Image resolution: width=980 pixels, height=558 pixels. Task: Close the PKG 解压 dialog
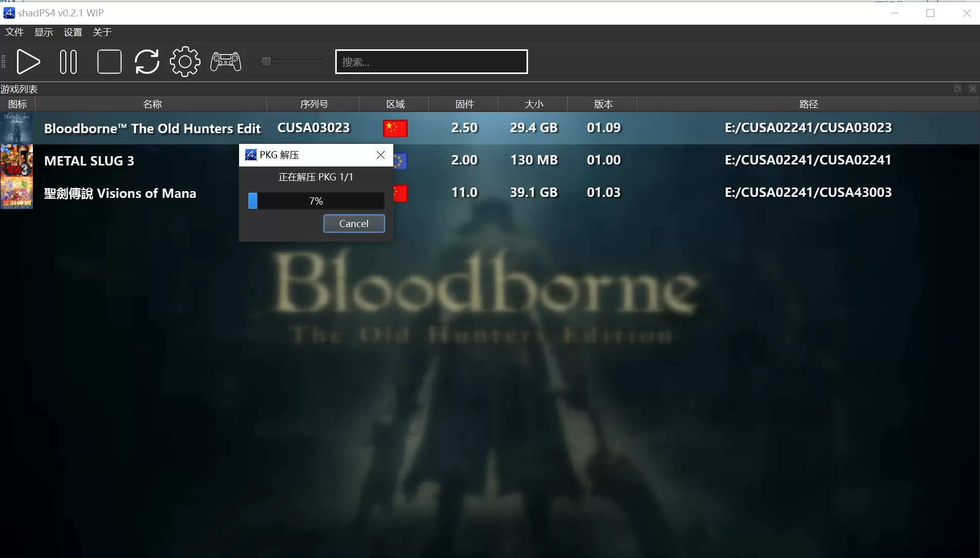380,155
